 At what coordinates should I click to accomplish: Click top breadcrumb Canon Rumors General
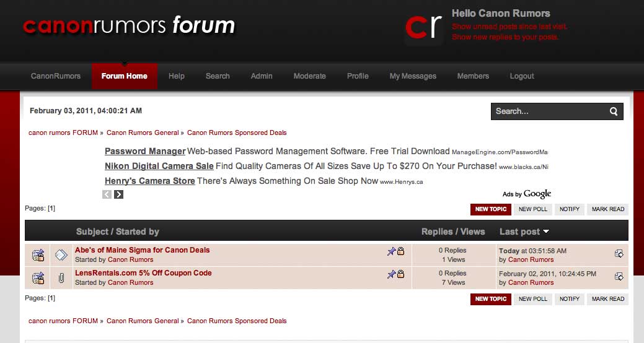(x=143, y=132)
